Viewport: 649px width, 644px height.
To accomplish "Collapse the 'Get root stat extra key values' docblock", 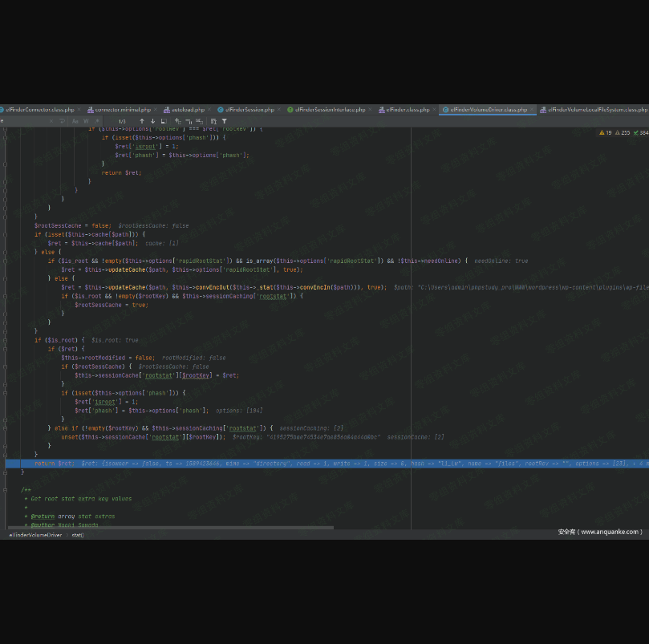I will pos(6,489).
